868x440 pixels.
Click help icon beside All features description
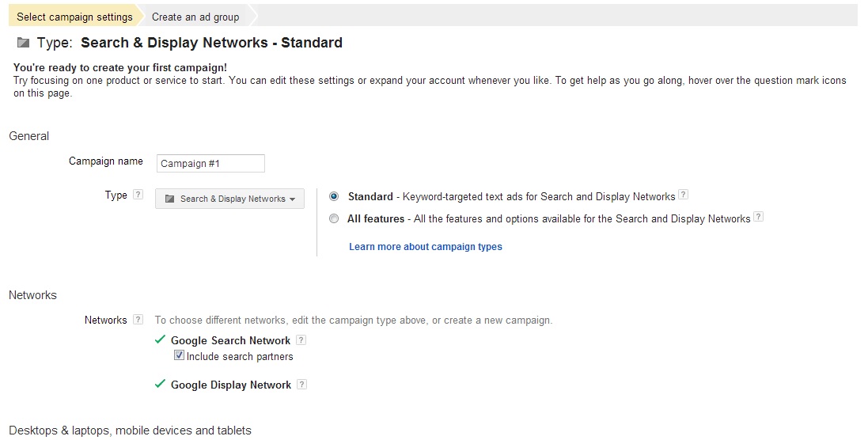[759, 217]
